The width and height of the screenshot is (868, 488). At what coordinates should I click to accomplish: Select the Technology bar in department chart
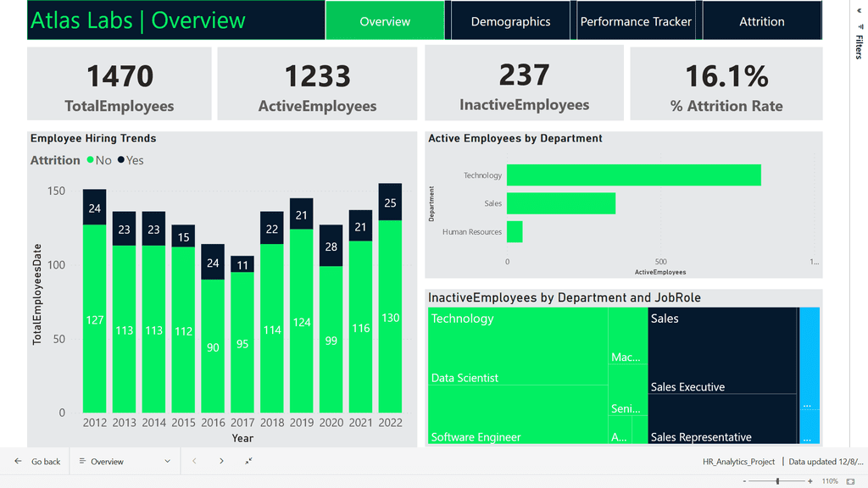(634, 175)
